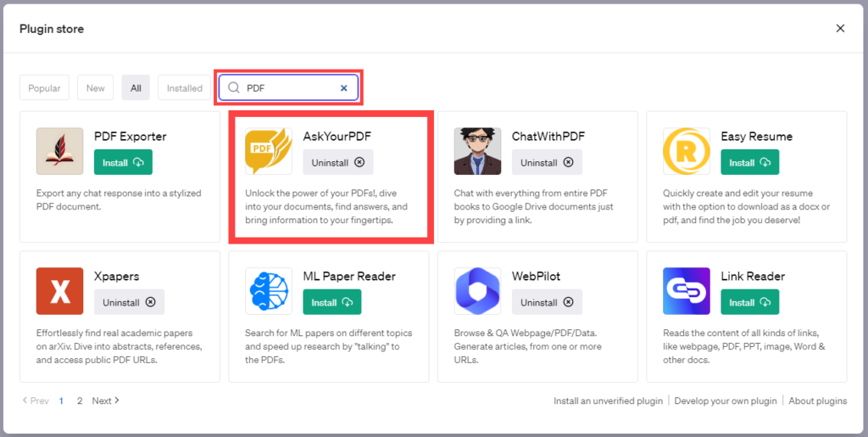Click the AskYourPDF title text

click(x=337, y=137)
